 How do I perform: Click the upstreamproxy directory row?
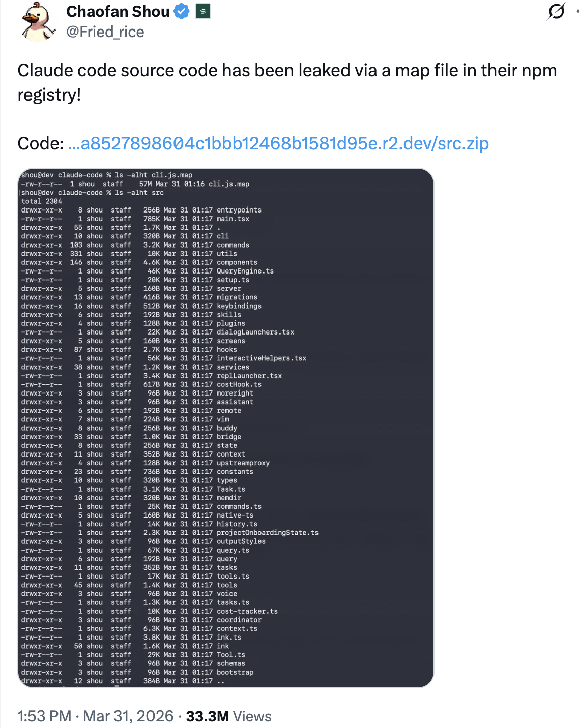point(243,463)
